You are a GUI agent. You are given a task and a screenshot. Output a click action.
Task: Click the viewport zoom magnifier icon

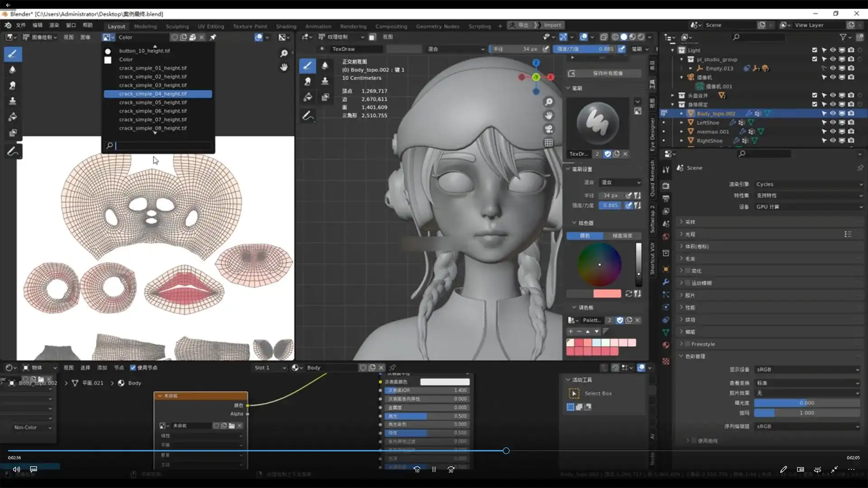tap(548, 102)
